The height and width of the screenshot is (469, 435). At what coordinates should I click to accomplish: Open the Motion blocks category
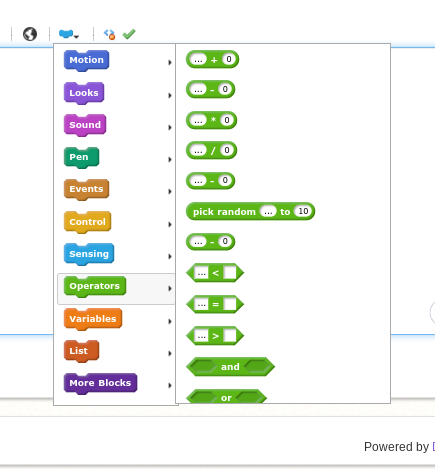86,61
